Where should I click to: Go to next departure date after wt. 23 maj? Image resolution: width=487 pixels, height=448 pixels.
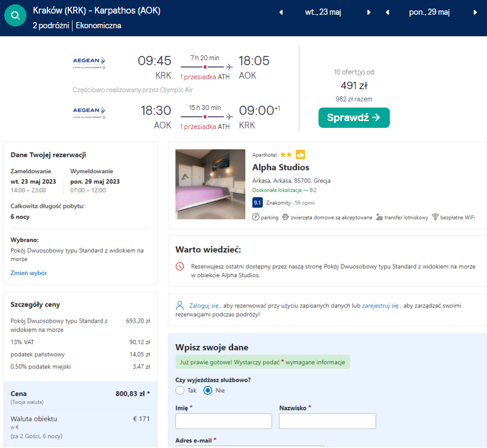(369, 12)
